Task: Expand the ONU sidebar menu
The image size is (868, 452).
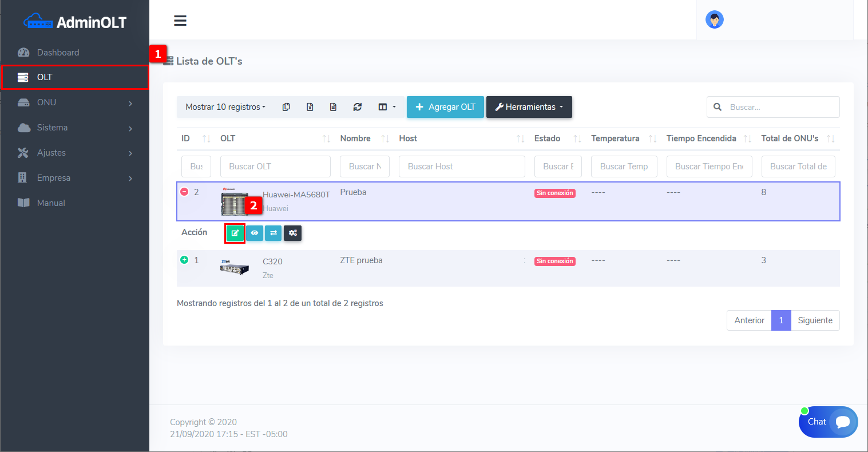Action: click(74, 102)
